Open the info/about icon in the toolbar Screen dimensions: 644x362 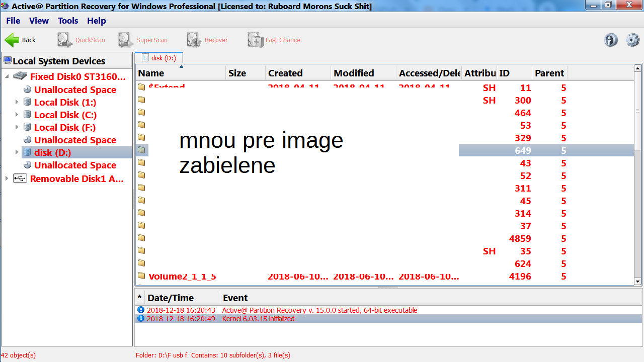pos(611,40)
